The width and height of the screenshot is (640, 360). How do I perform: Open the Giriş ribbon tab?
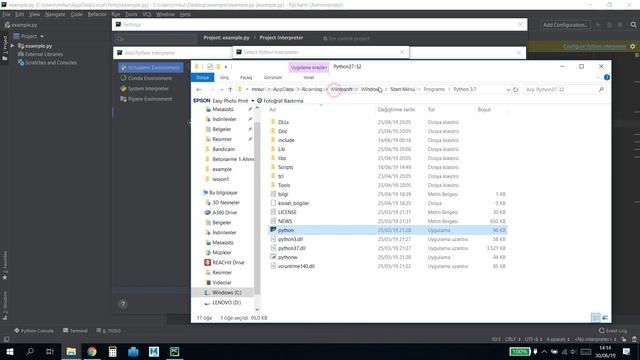[x=224, y=77]
